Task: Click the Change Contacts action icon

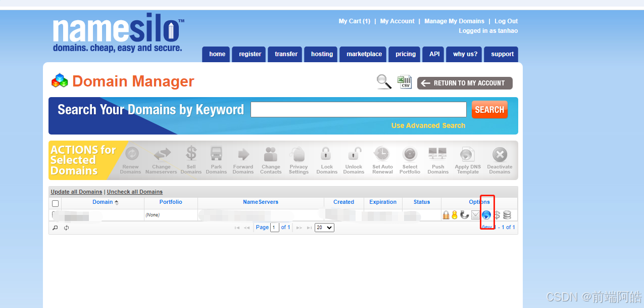Action: (x=271, y=154)
